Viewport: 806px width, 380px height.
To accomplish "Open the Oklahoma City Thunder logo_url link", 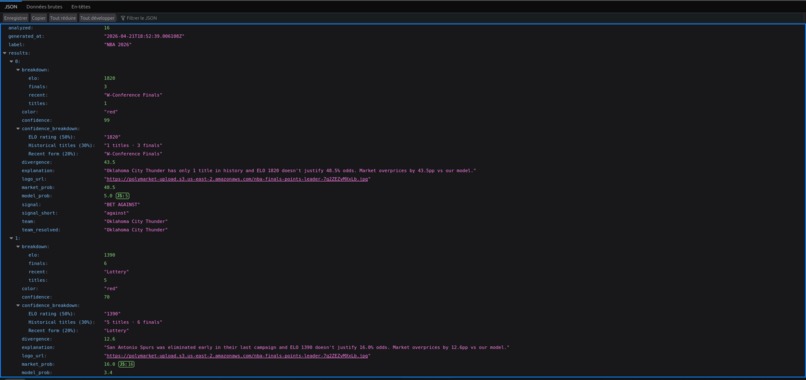I will [x=237, y=179].
